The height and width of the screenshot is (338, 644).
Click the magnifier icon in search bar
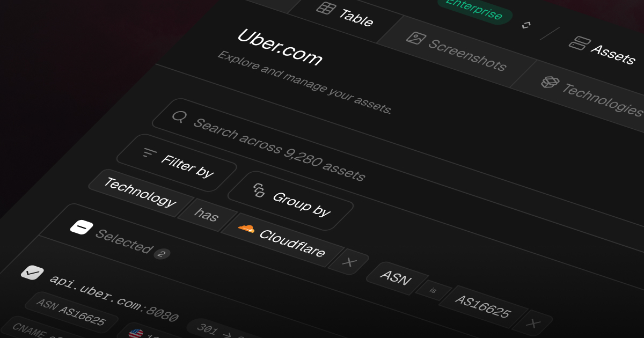point(179,117)
